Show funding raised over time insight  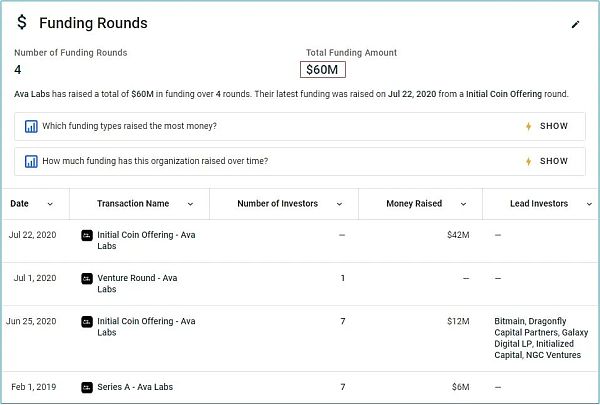click(546, 161)
